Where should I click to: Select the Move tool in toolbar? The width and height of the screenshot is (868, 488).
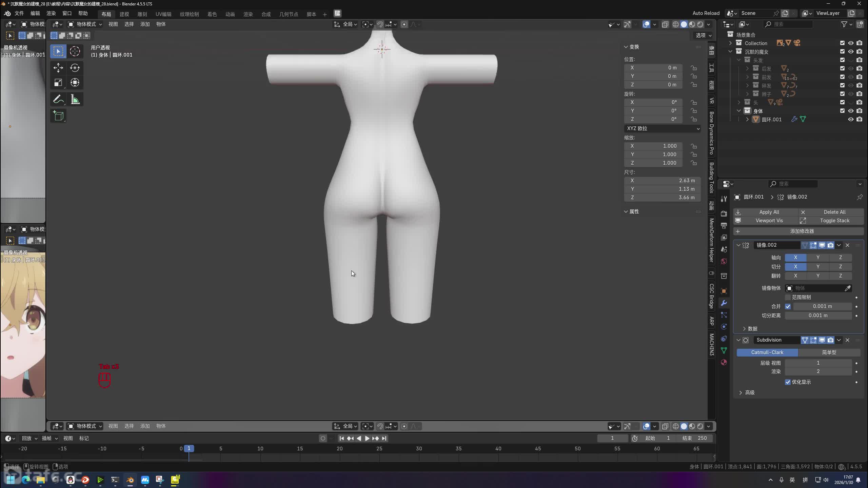[58, 68]
